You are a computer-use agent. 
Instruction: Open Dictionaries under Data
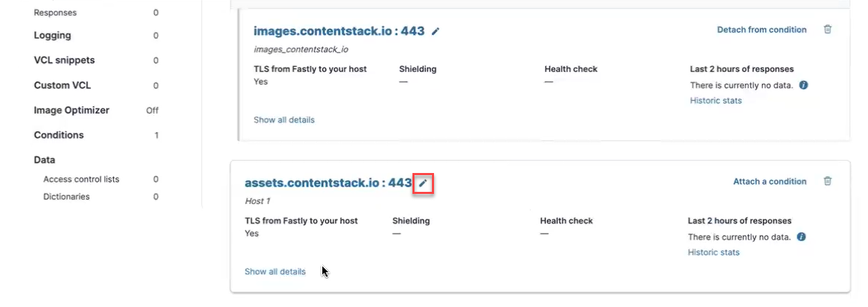click(x=67, y=197)
